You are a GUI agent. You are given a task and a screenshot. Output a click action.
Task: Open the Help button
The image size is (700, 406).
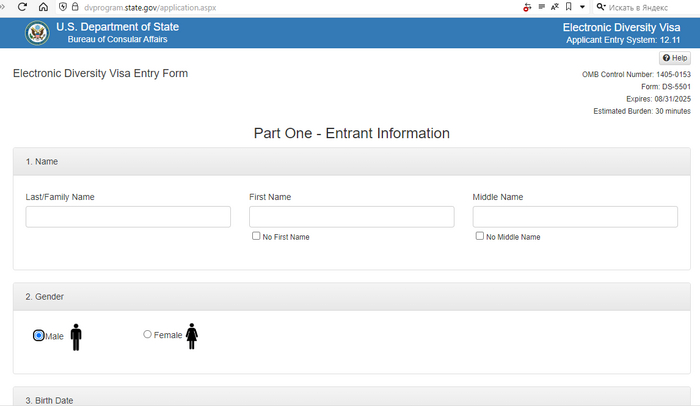(675, 59)
